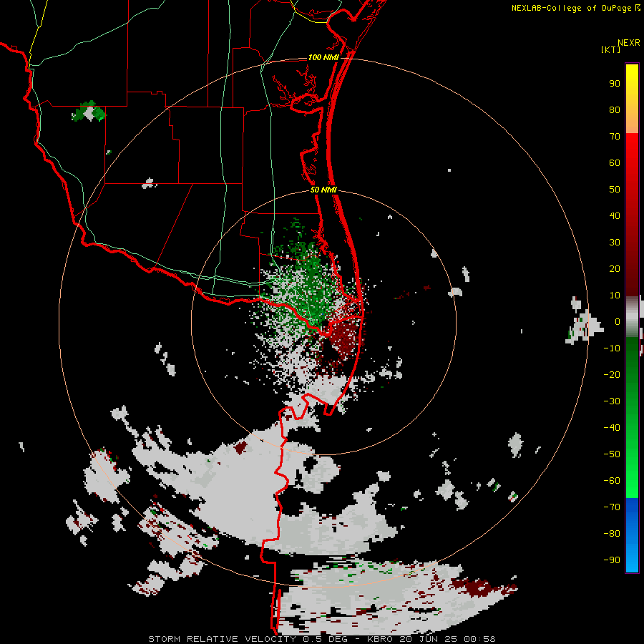The width and height of the screenshot is (644, 644).
Task: Click the 10 value on the velocity scale
Action: [x=615, y=296]
